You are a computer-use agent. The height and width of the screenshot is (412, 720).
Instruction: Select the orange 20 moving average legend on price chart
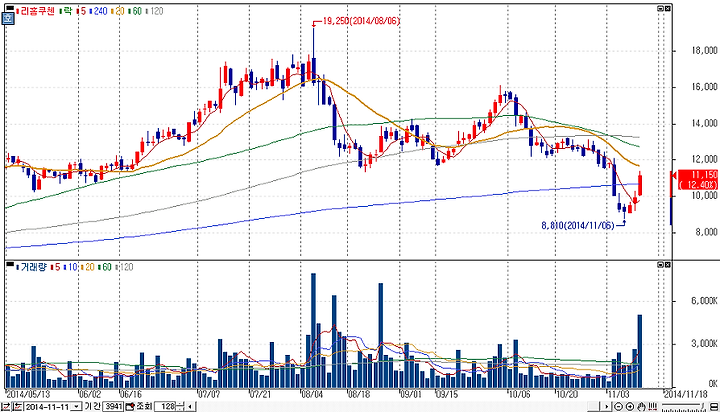[119, 11]
